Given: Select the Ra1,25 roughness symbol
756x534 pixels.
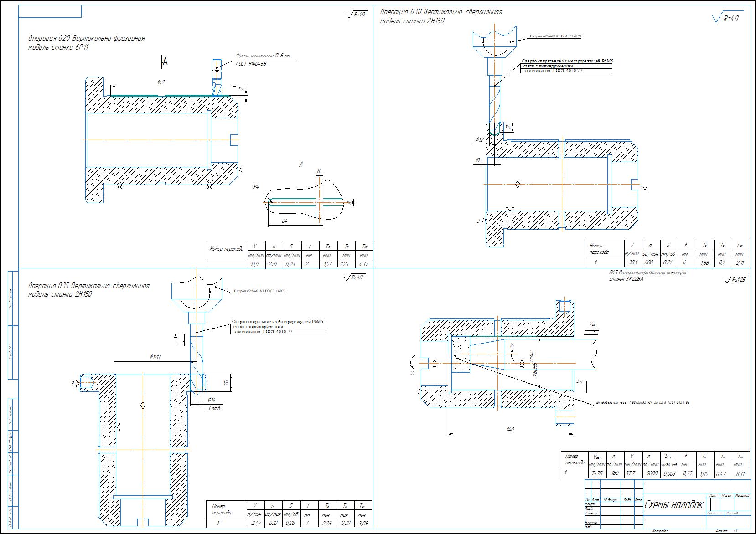Looking at the screenshot, I should click(x=736, y=280).
